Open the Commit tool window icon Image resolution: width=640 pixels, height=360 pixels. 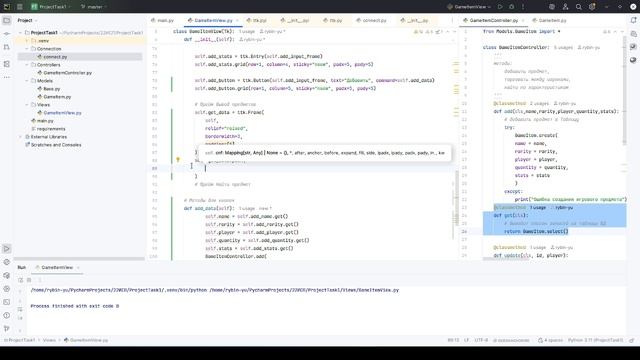[x=7, y=34]
